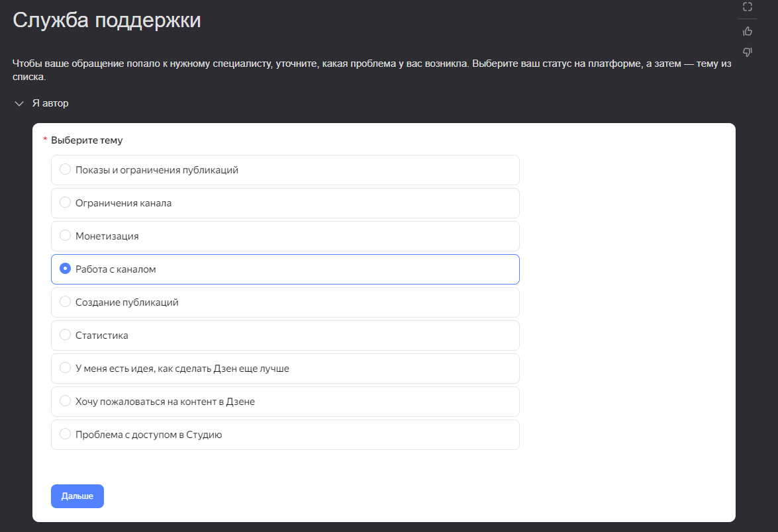Collapse the "Я автор" section chevron
Viewport: 778px width, 532px height.
(19, 104)
